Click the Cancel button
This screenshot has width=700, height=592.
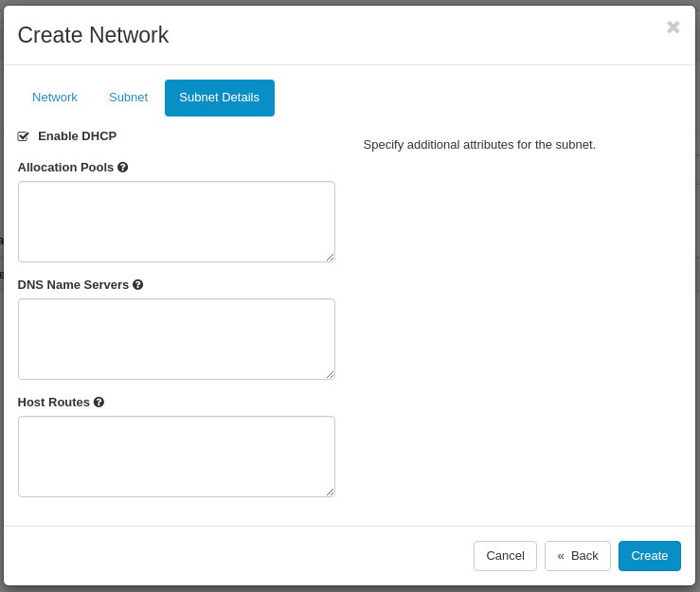505,556
